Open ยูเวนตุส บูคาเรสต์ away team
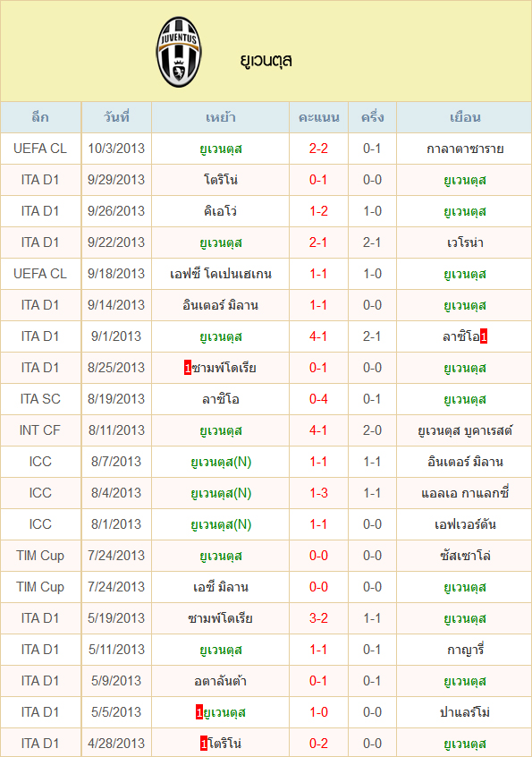This screenshot has width=532, height=757. 465,430
